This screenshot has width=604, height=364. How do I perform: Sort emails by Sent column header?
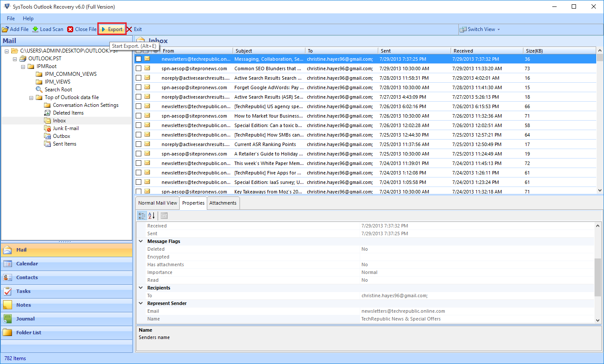414,51
